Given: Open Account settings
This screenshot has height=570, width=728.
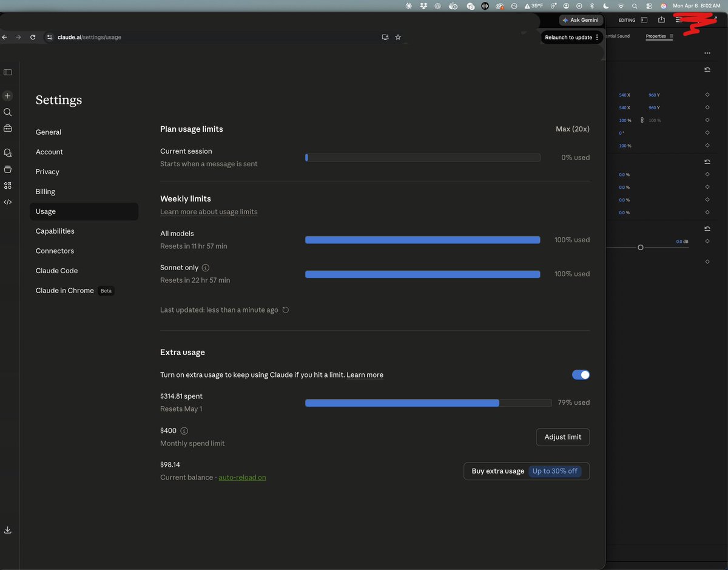Looking at the screenshot, I should [x=84, y=152].
